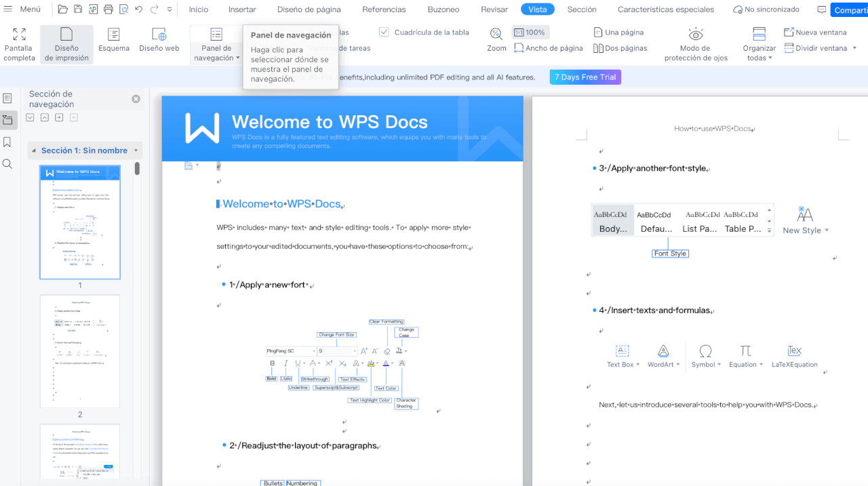Screen dimensions: 868x486
Task: Select page 2 thumbnail
Action: 80,351
